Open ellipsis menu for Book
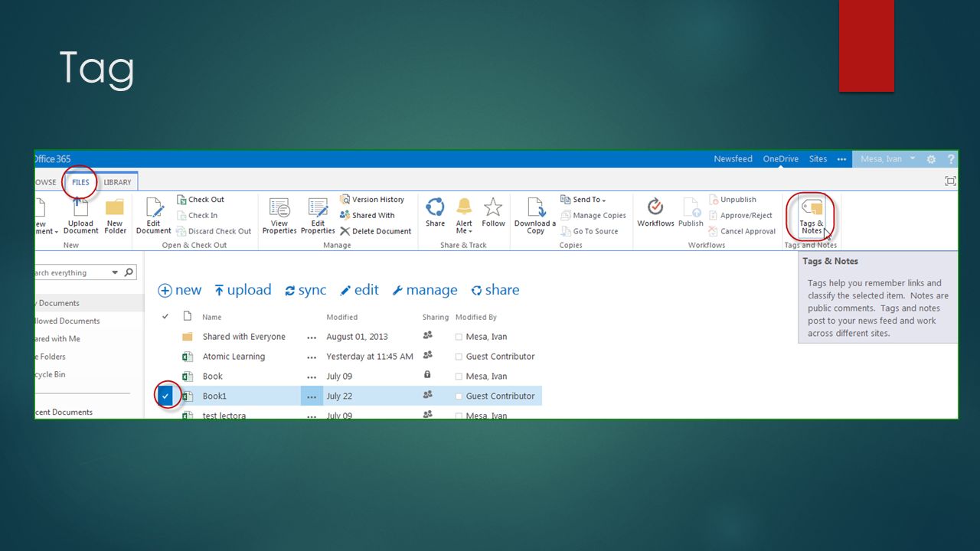980x551 pixels. (x=312, y=377)
